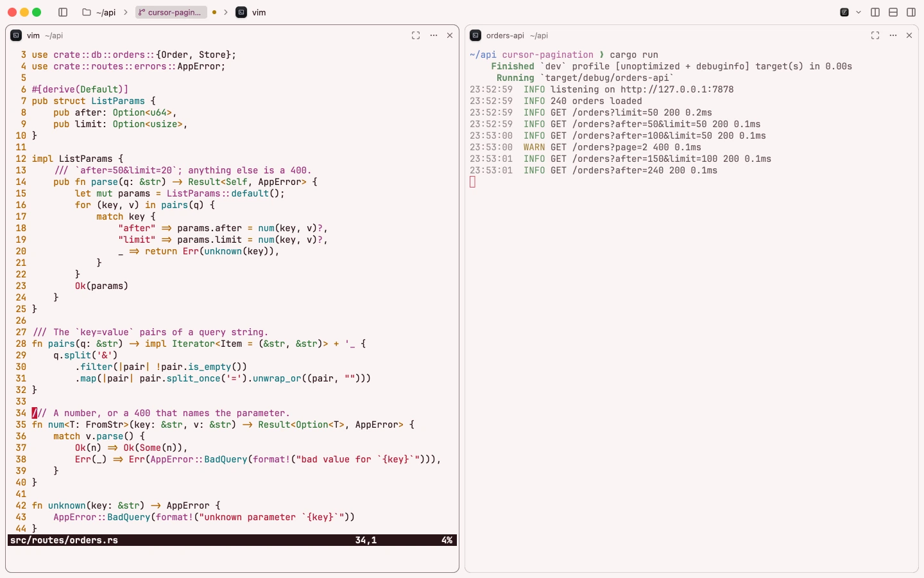Click 'use crate::routes::errors::AppError;' line

(x=128, y=66)
